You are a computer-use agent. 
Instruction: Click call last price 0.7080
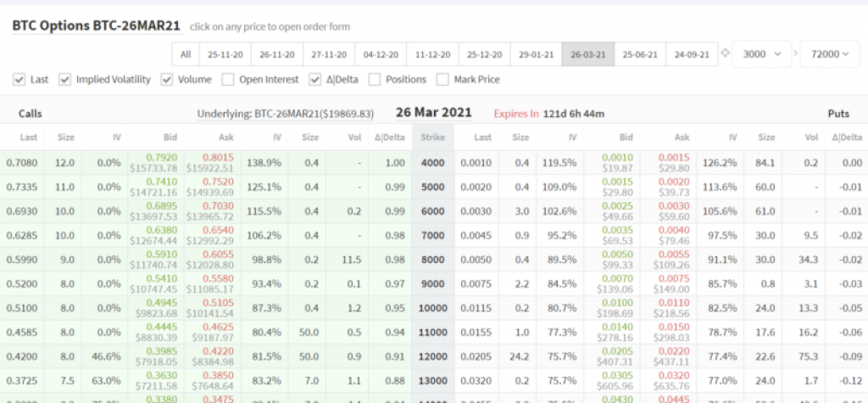(x=22, y=163)
